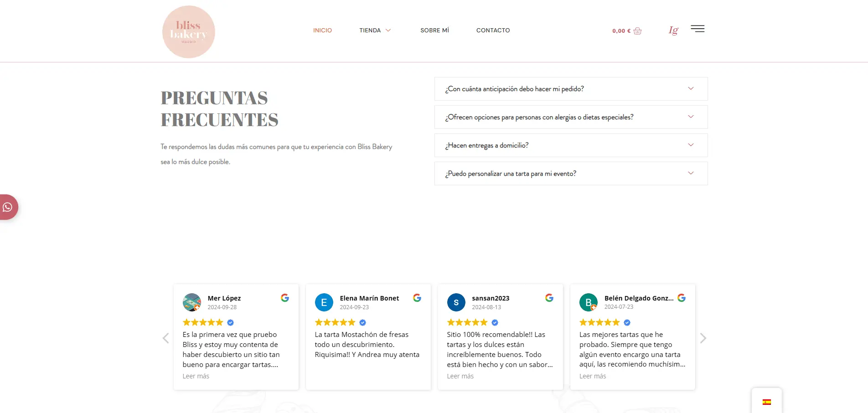Screen dimensions: 868x413
Task: Click date 2024-09-28
Action: (222, 307)
